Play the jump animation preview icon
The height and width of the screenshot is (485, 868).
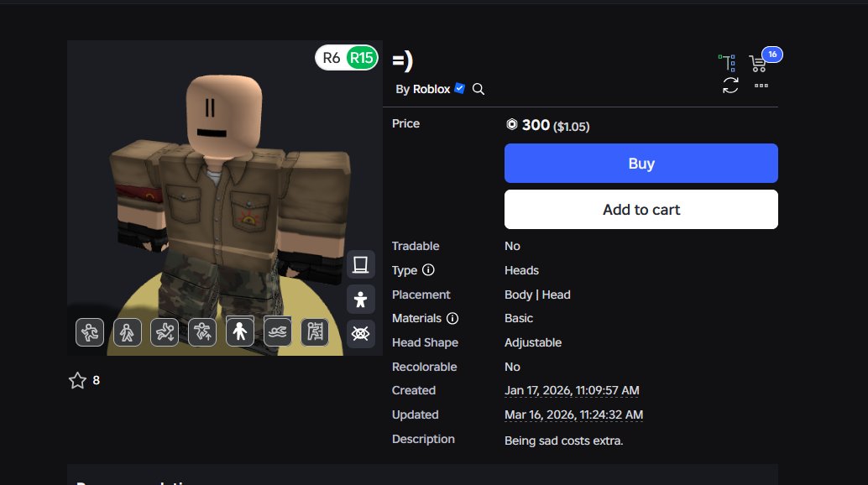[x=202, y=332]
